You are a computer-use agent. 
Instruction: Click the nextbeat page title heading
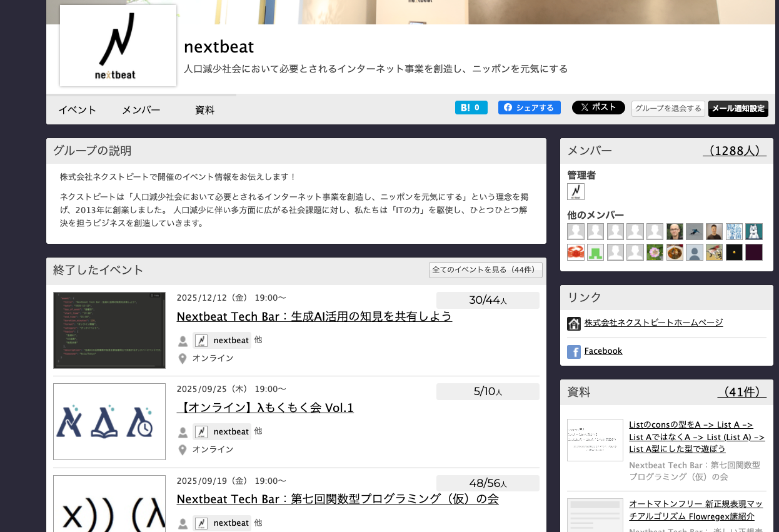(x=219, y=47)
